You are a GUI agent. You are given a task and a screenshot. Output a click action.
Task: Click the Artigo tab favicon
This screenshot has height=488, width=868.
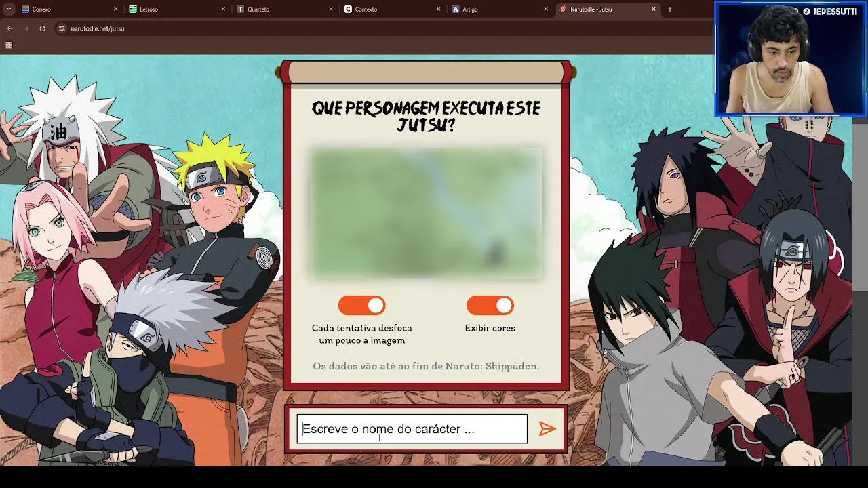pos(456,9)
